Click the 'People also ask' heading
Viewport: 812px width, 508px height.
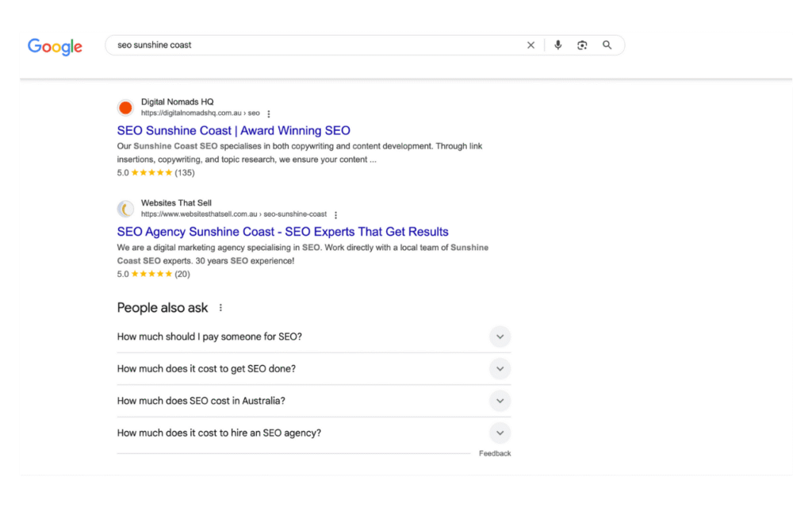pos(162,308)
